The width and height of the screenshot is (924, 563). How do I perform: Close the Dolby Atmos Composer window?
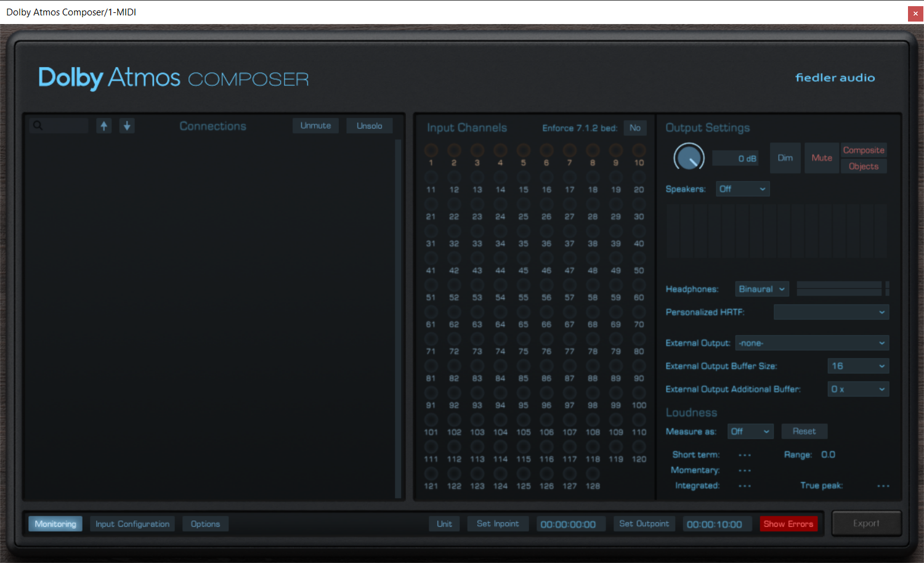pos(915,13)
